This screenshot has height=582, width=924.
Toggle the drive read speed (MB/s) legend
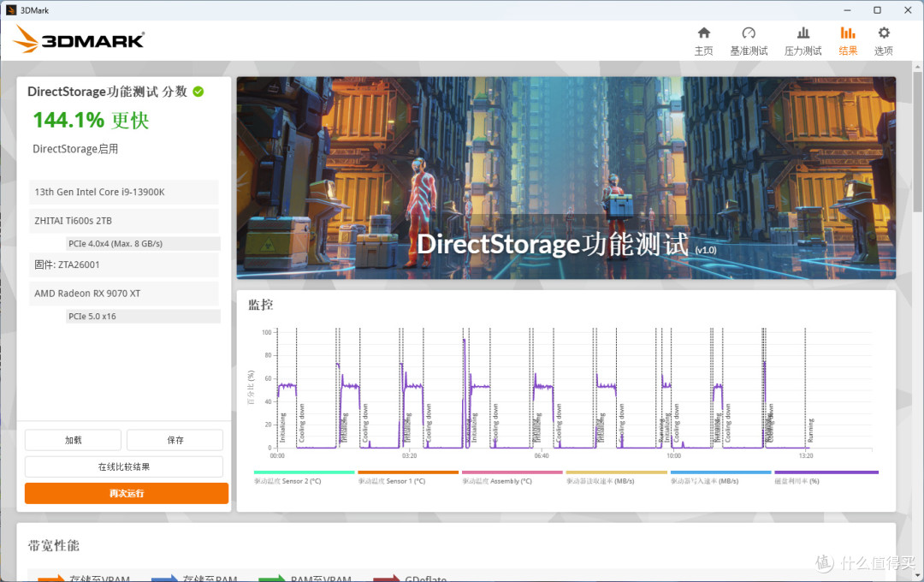coord(616,472)
